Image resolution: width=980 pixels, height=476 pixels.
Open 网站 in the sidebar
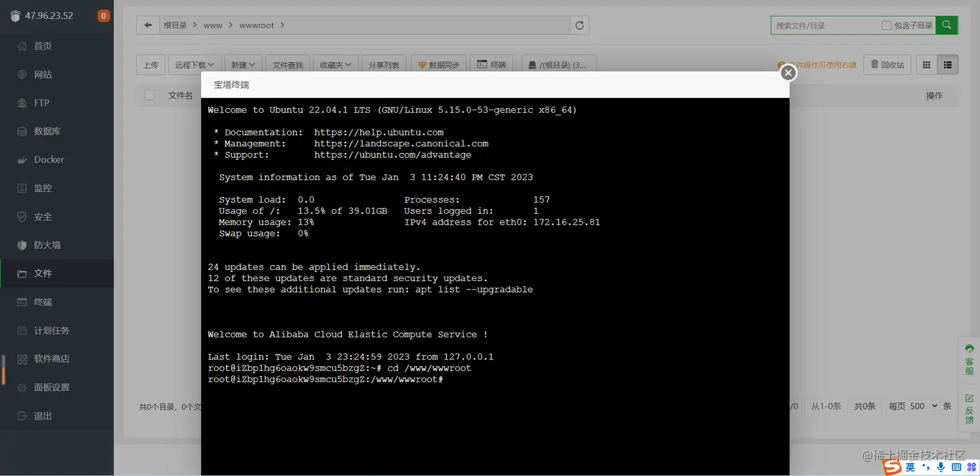pos(43,74)
